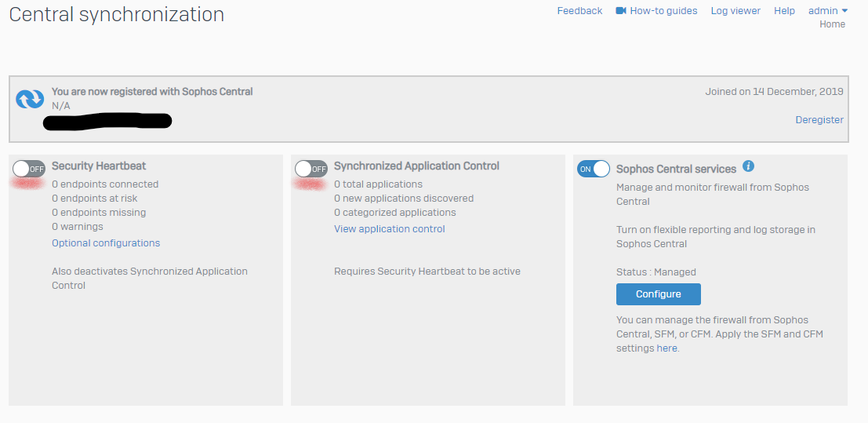
Task: Turn on Synchronized Application Control switch
Action: (311, 169)
